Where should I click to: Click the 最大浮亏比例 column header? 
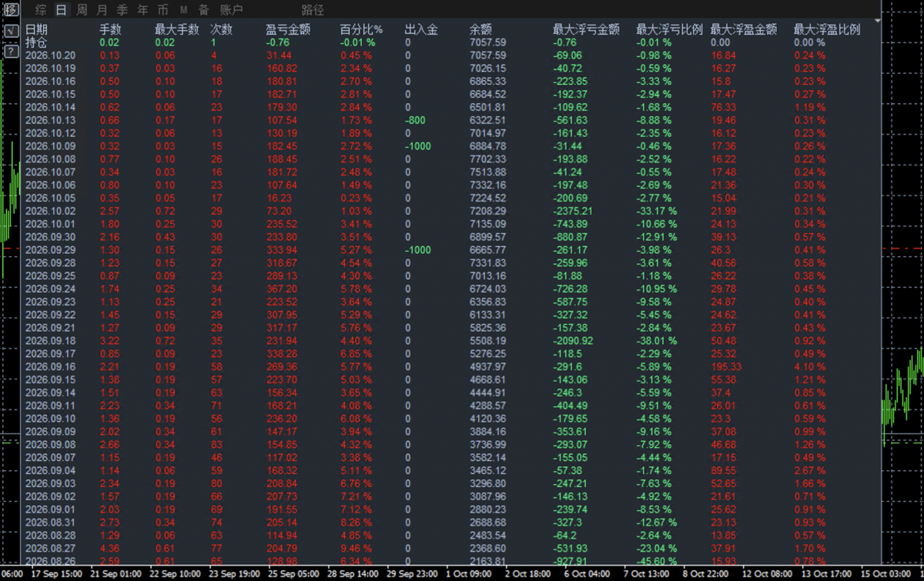[x=670, y=29]
